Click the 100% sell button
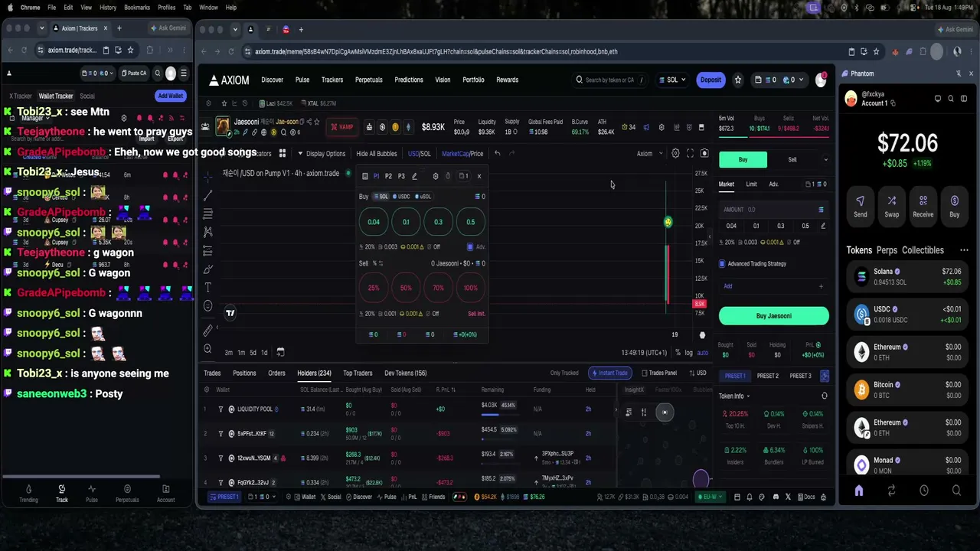 point(471,288)
